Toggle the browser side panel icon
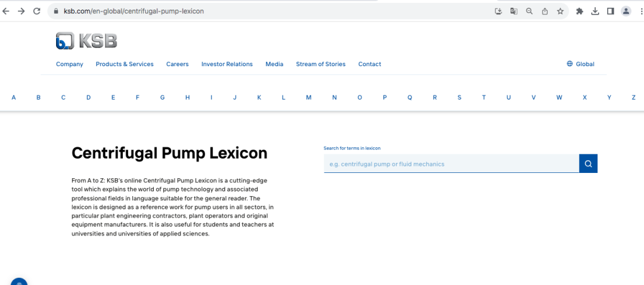 pyautogui.click(x=611, y=11)
